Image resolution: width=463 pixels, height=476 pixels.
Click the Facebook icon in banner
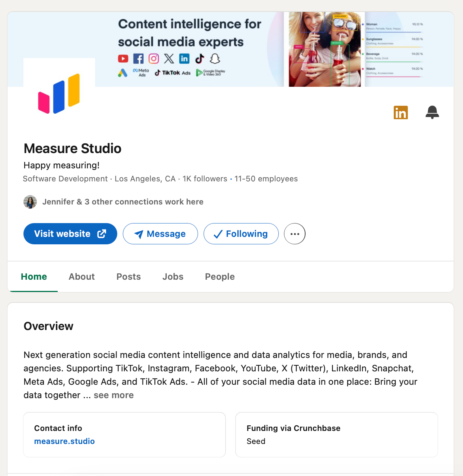point(138,59)
